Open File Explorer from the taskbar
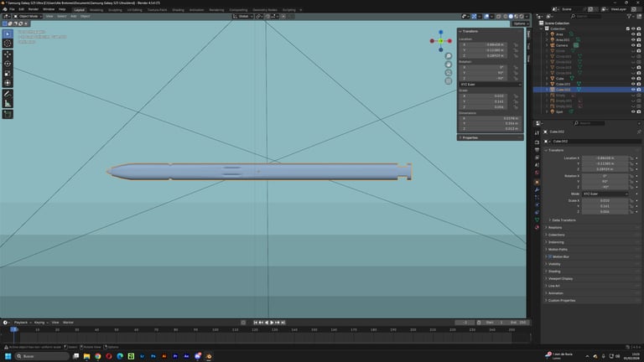 [x=86, y=356]
